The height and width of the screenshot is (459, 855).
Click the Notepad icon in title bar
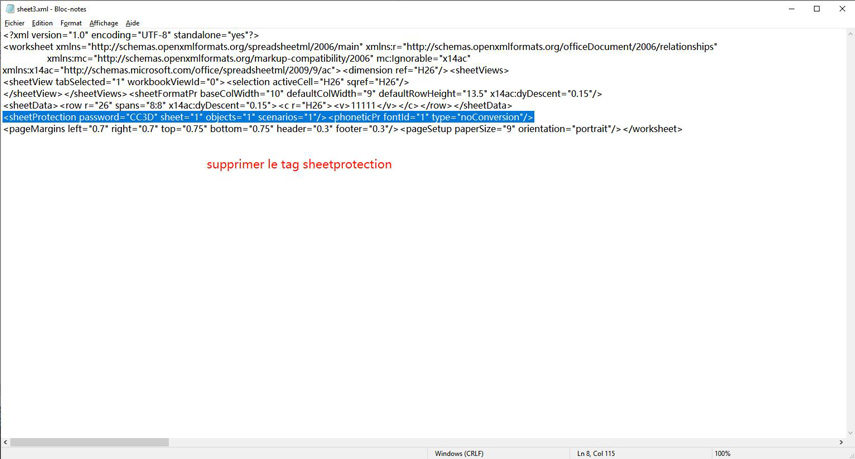pyautogui.click(x=8, y=8)
